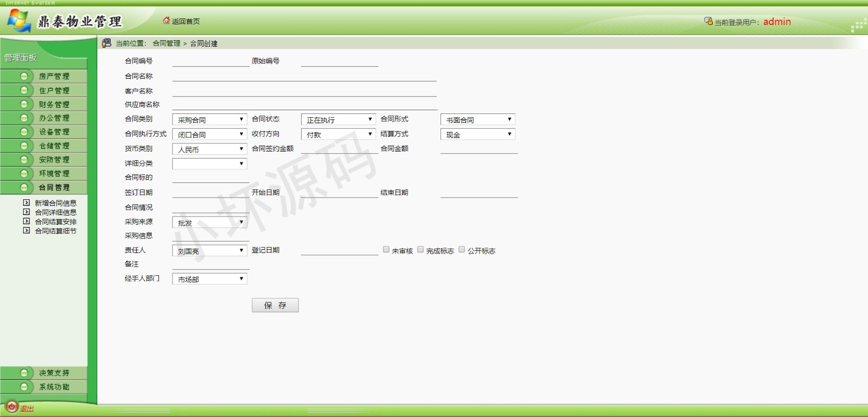The image size is (868, 417).
Task: Click the green bullet icon beside 房产管理
Action: pos(24,76)
